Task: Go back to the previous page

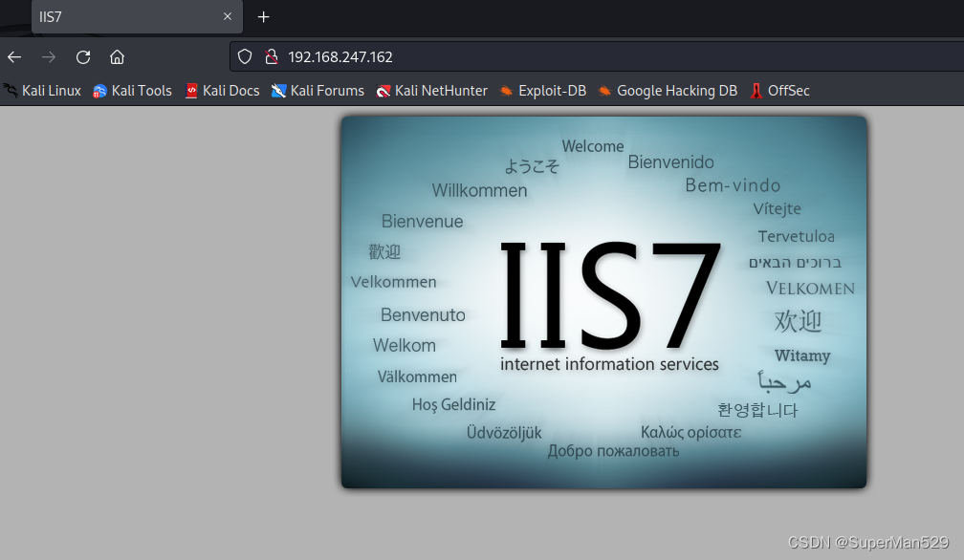Action: click(14, 57)
